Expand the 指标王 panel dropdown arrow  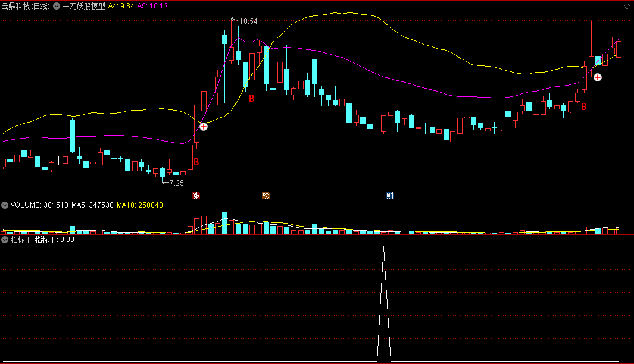click(x=5, y=240)
